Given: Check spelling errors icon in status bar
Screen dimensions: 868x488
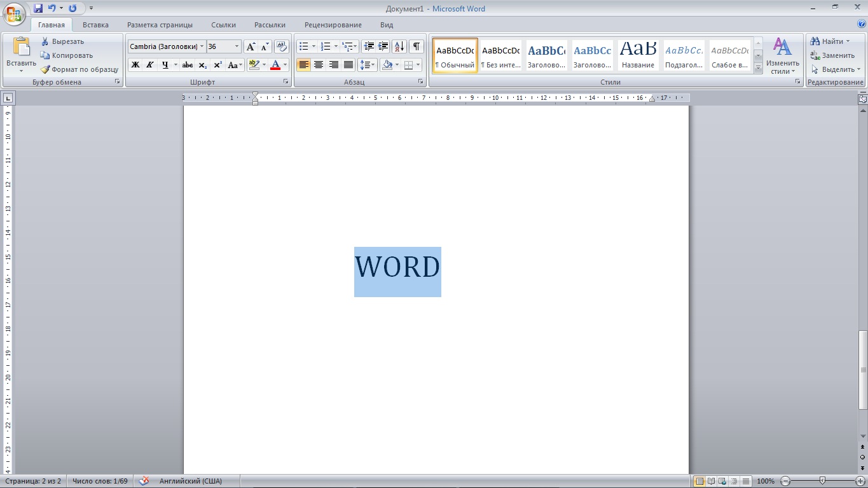Looking at the screenshot, I should pos(144,481).
